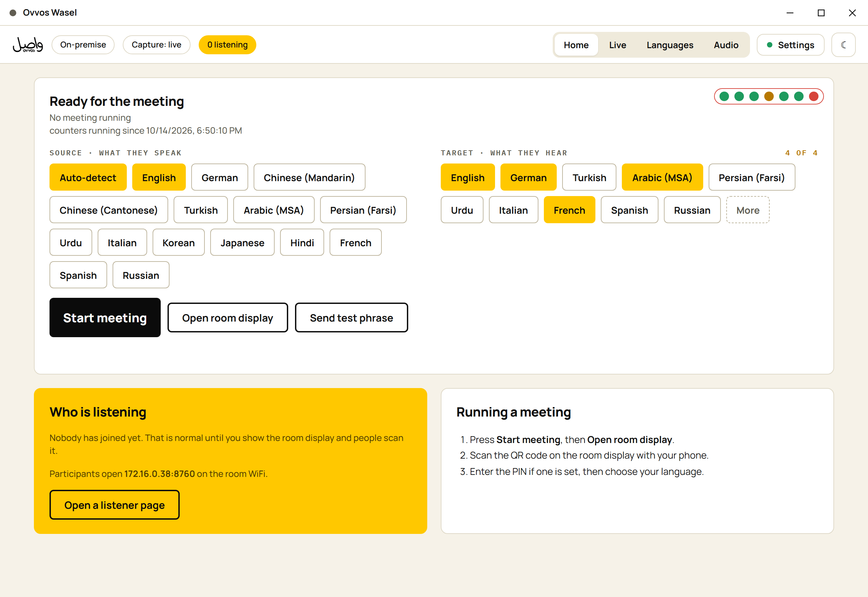
Task: Start the meeting
Action: 105,317
